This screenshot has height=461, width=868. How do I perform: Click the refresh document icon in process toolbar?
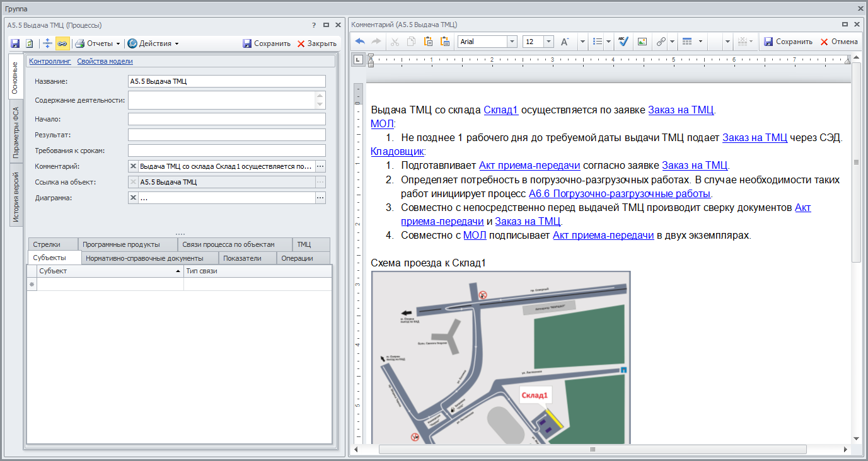(x=29, y=43)
